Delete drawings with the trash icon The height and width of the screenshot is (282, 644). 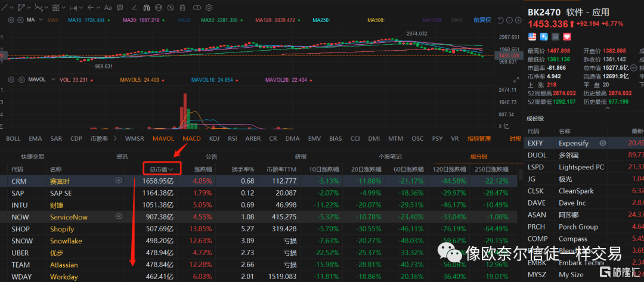pyautogui.click(x=182, y=7)
